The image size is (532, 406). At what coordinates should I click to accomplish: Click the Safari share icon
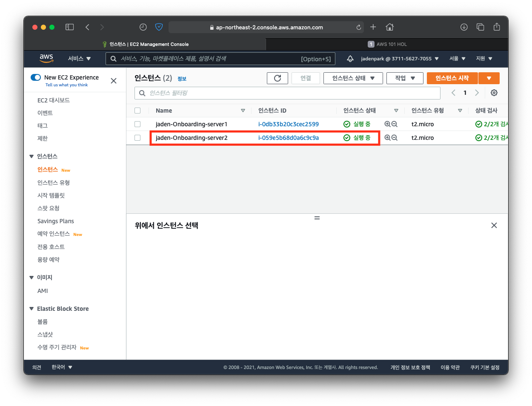click(497, 27)
